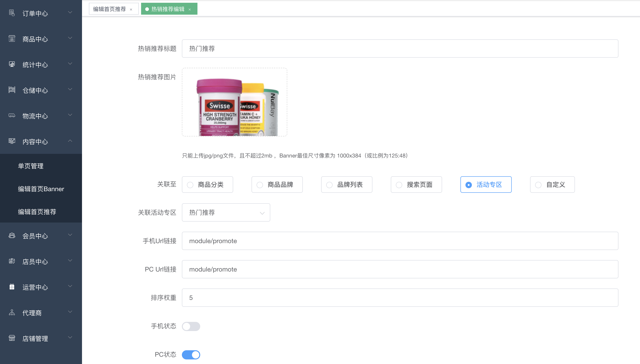
Task: Open 编辑首页Banner submenu item
Action: tap(41, 189)
